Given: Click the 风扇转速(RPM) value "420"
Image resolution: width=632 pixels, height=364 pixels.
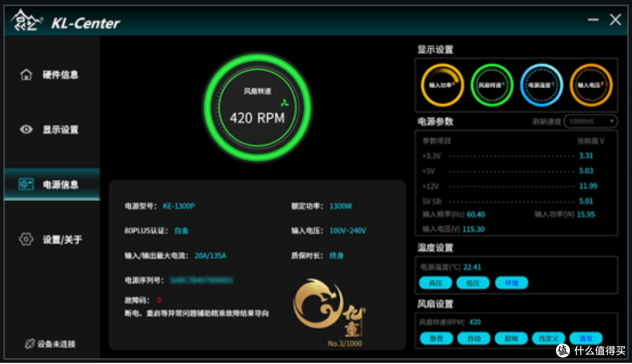Looking at the screenshot, I should (x=475, y=322).
